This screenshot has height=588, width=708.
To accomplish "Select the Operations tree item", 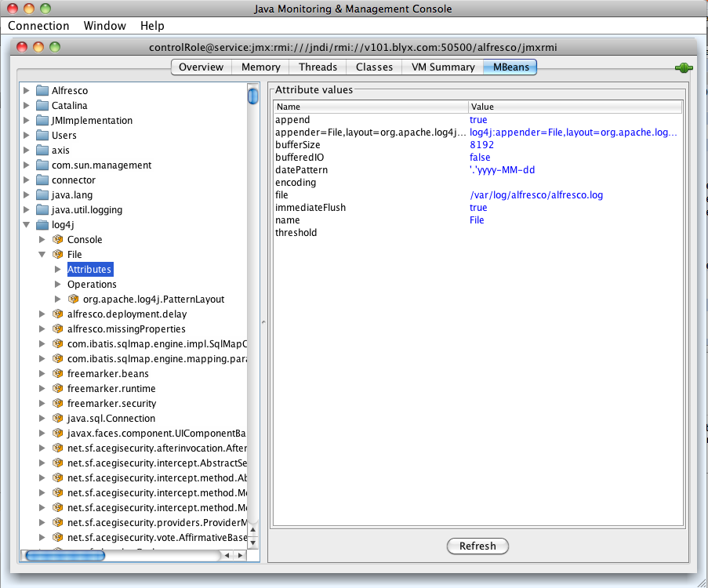I will point(92,284).
